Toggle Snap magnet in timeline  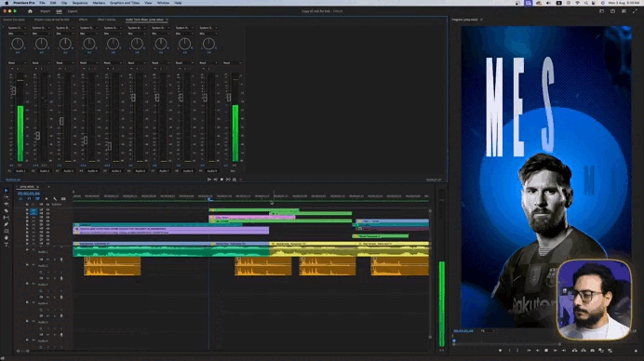29,199
